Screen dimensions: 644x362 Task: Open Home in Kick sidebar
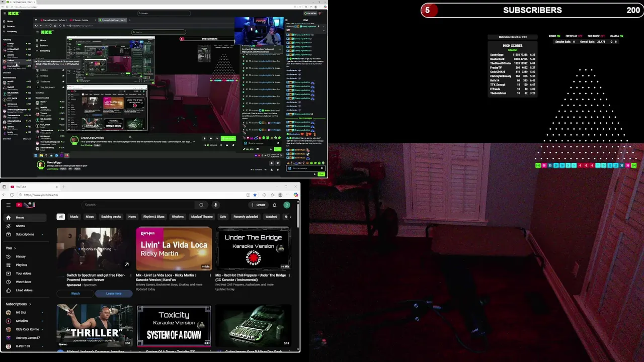[x=10, y=21]
